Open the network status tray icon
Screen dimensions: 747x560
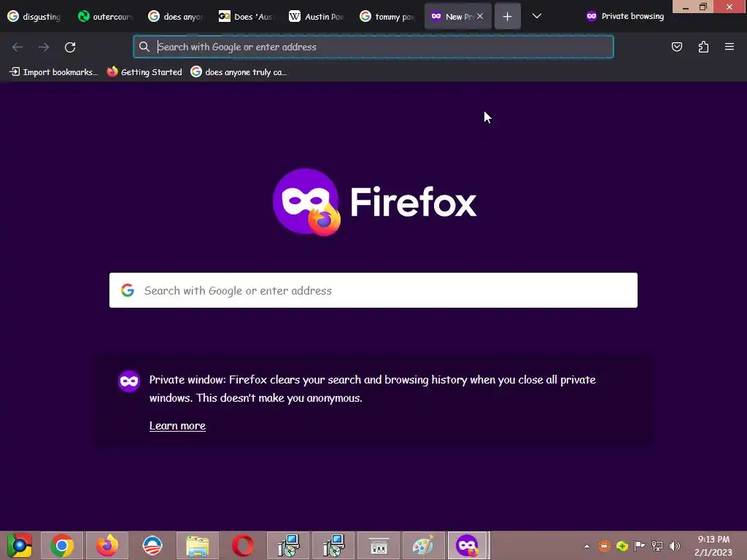[x=657, y=546]
